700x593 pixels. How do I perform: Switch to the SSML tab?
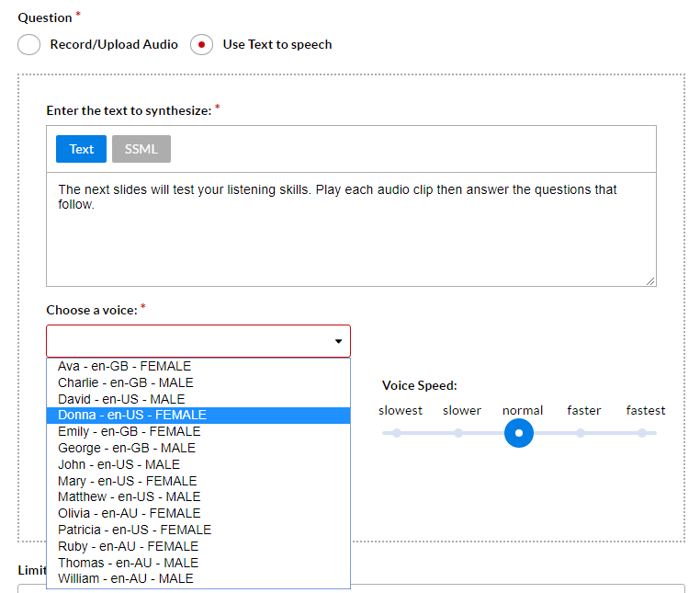coord(141,149)
